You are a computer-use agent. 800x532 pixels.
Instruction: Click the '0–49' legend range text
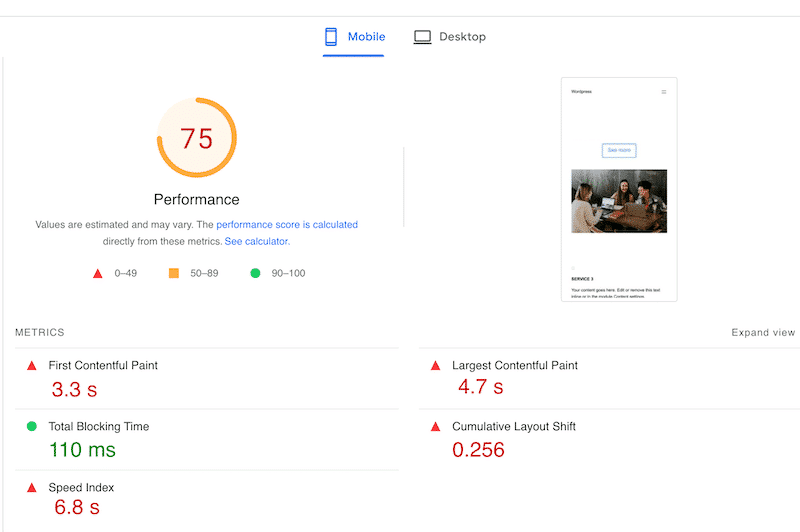coord(126,273)
